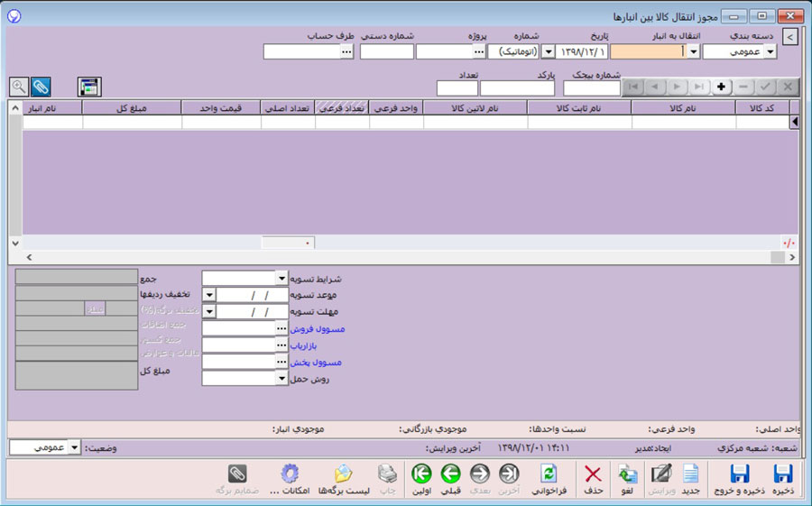Image resolution: width=812 pixels, height=506 pixels.
Task: Open the شرایط تسویه dropdown
Action: point(281,279)
